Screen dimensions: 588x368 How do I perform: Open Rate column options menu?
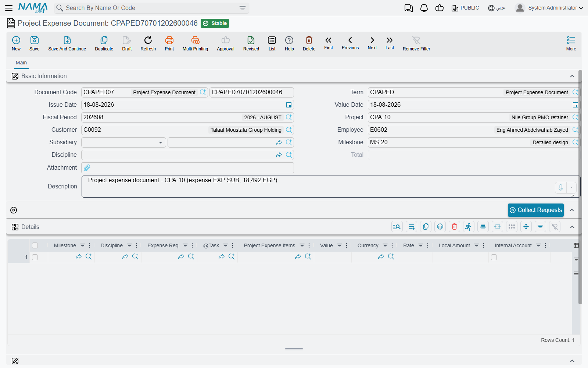coord(428,245)
